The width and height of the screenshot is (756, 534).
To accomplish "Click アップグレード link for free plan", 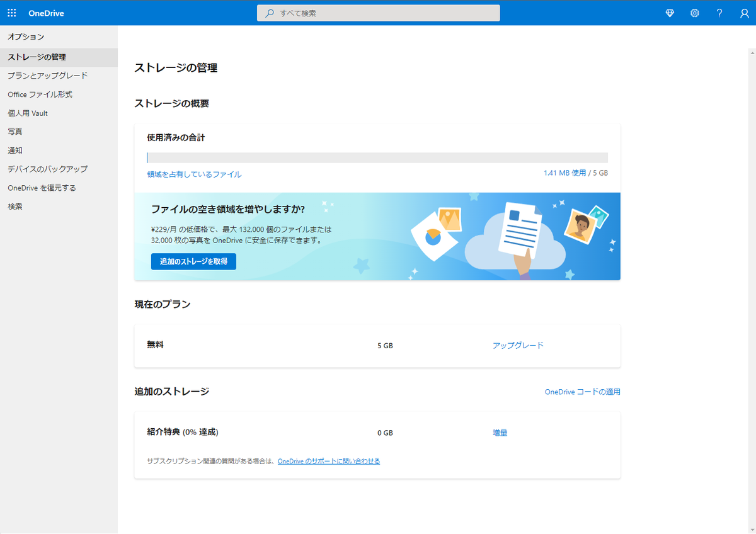I will pyautogui.click(x=518, y=345).
